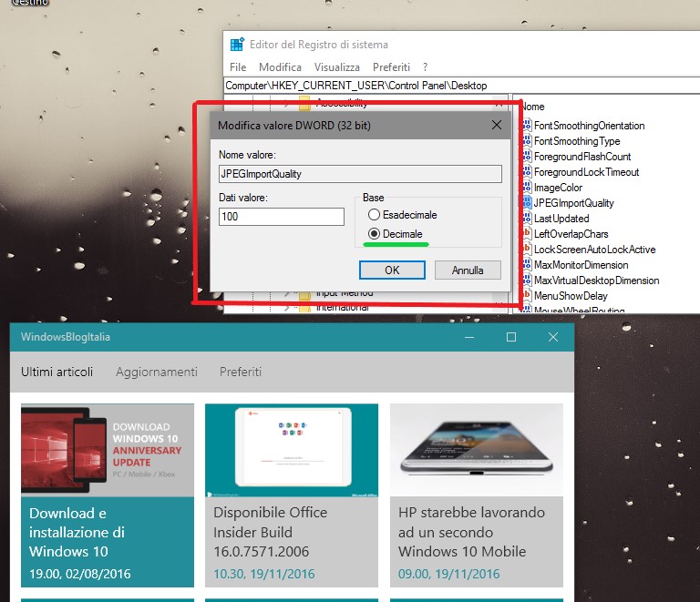Select the LeftOverlapChars entry name
700x602 pixels.
pyautogui.click(x=571, y=234)
